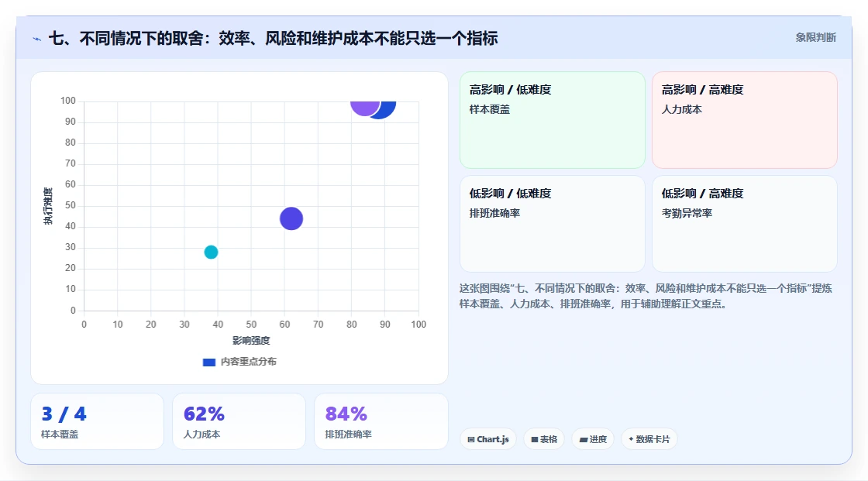Click the 内容重点分布 legend label
Image resolution: width=868 pixels, height=481 pixels.
tap(249, 362)
